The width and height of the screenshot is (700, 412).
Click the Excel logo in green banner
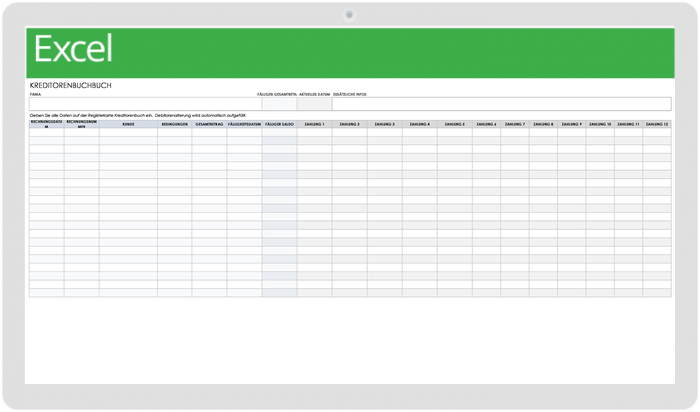pyautogui.click(x=74, y=49)
